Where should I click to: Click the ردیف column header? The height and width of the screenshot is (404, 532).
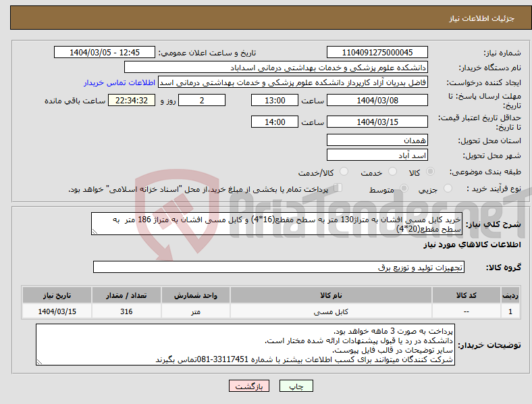click(510, 295)
